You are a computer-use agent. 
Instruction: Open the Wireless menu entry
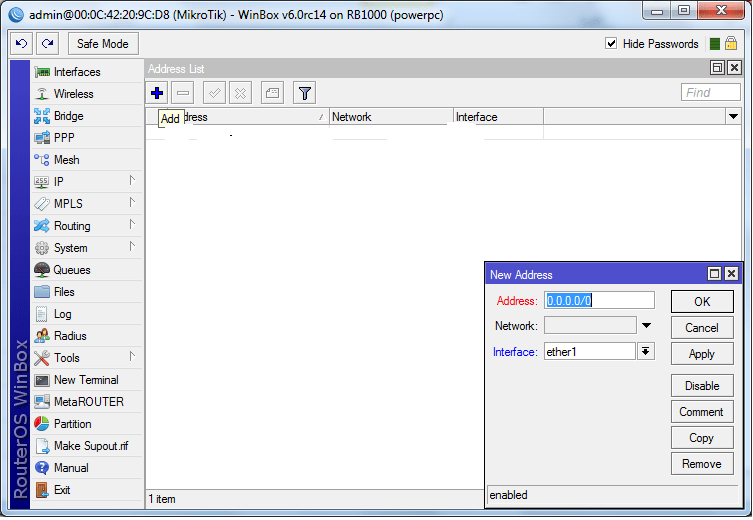point(87,94)
